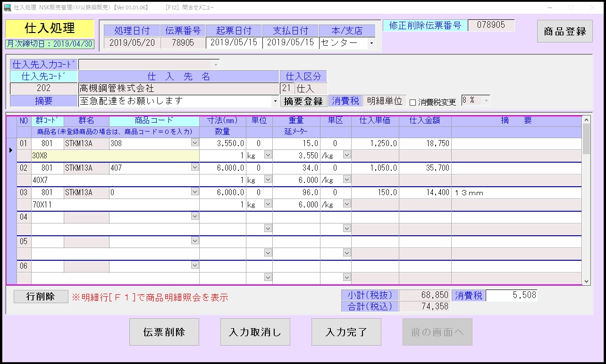Click the 入力完了 button

(x=346, y=332)
